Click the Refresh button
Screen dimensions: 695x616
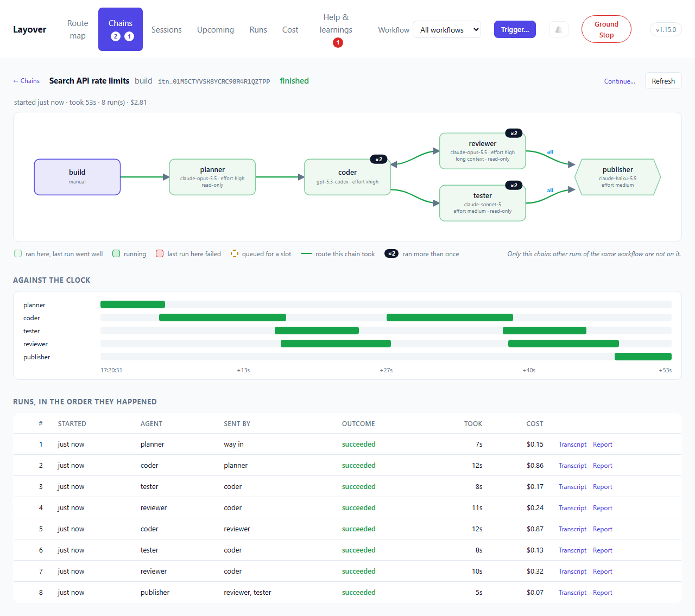tap(664, 81)
